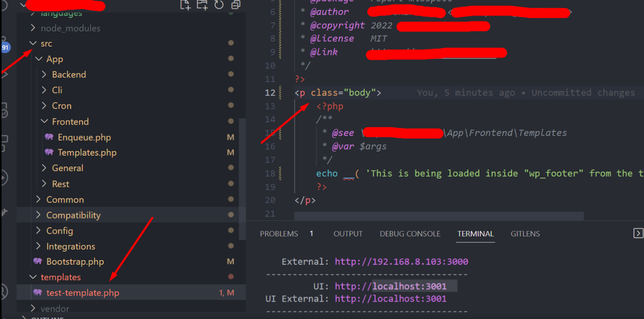Expand the General folder

point(44,168)
